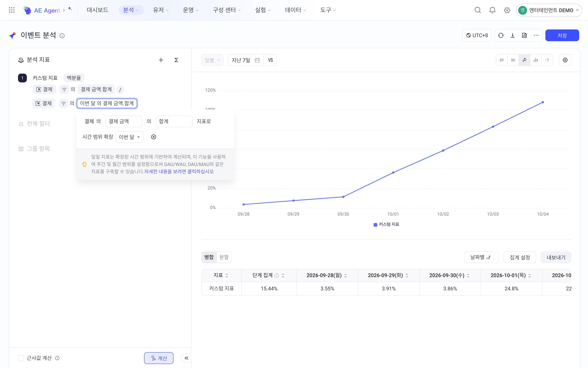Open chart settings gear icon

click(x=565, y=60)
